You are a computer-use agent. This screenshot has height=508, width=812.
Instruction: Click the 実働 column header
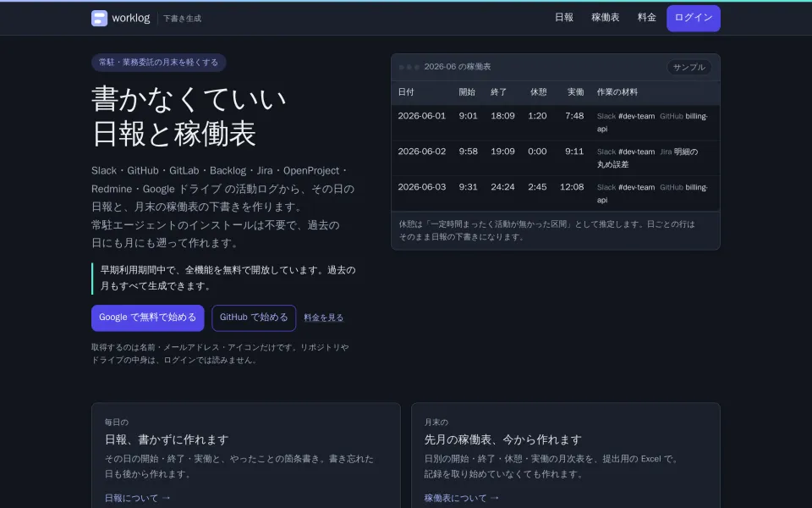pyautogui.click(x=575, y=92)
